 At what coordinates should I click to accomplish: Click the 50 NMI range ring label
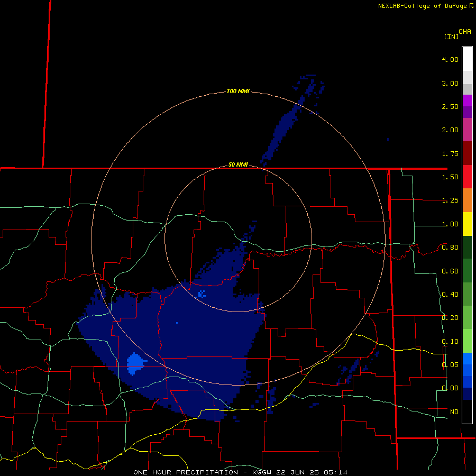point(238,164)
